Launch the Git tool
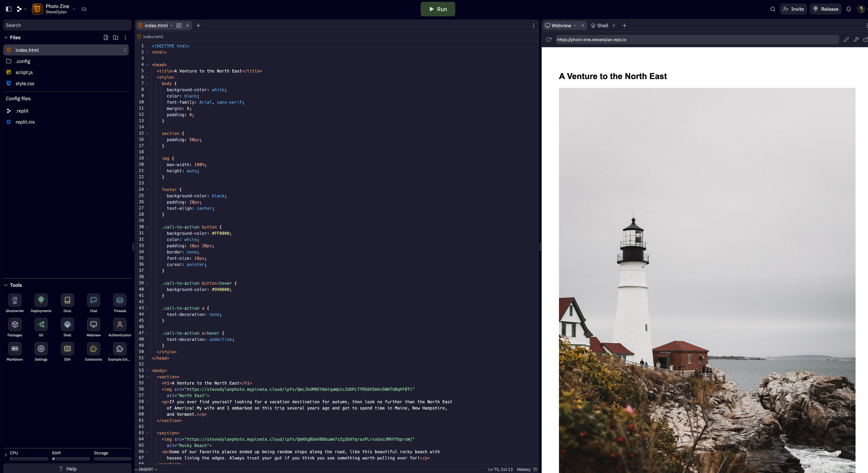The height and width of the screenshot is (473, 868). coord(41,324)
